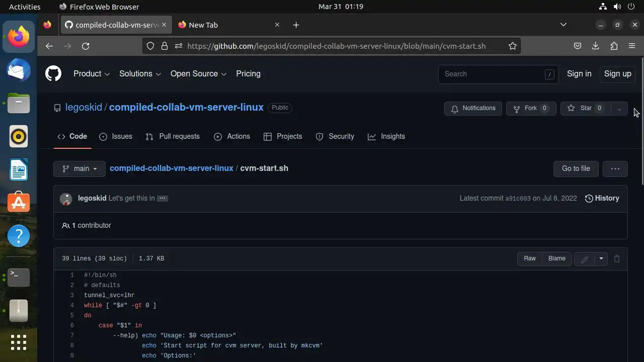This screenshot has height=362, width=644.
Task: Open the Ubuntu Software dock icon
Action: click(19, 203)
